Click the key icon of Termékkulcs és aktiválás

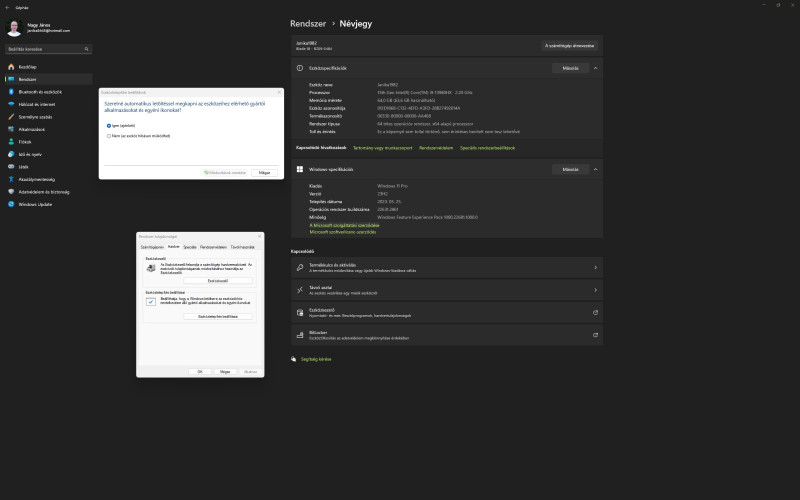300,268
